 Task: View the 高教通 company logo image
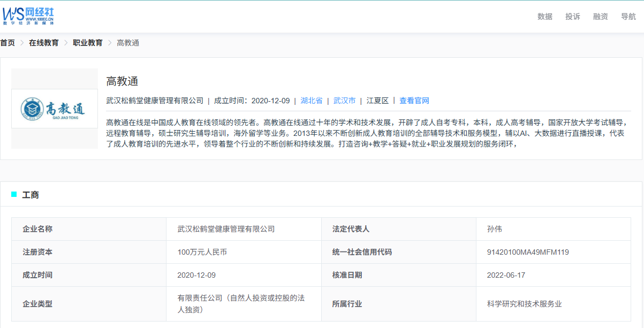pyautogui.click(x=55, y=109)
